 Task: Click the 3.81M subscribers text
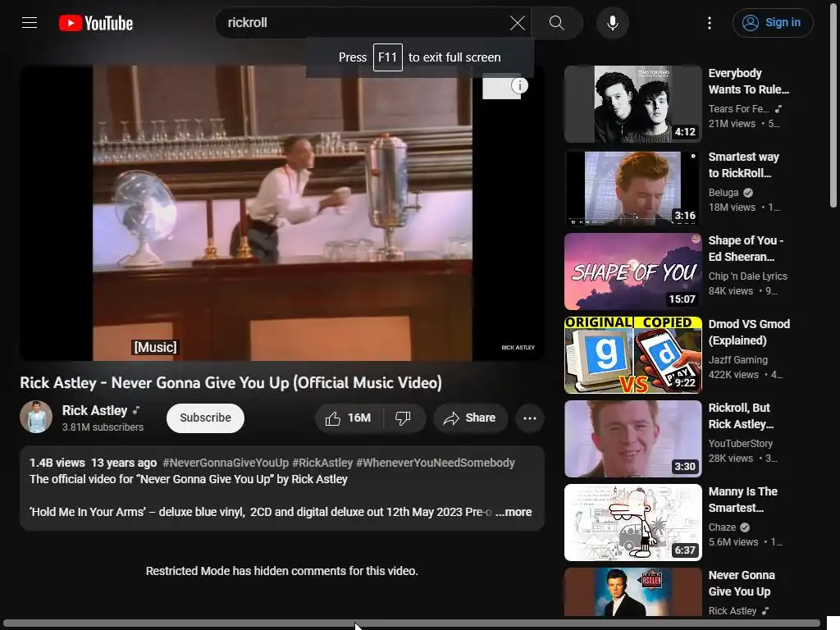103,427
